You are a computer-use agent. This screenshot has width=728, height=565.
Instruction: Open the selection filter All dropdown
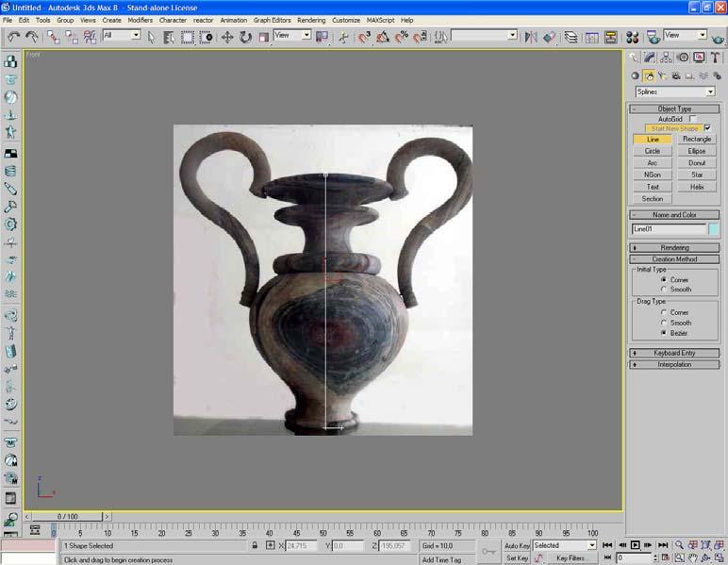tap(122, 35)
